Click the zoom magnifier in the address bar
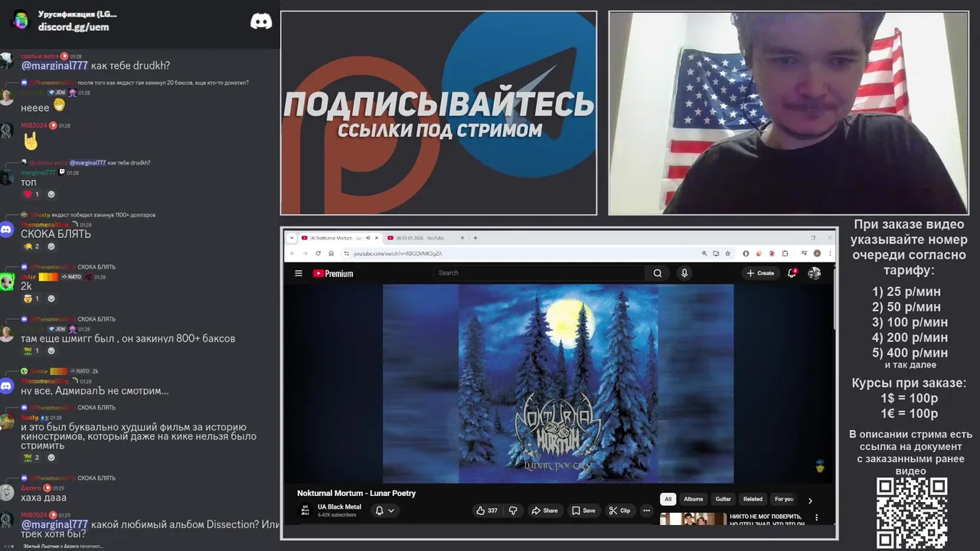This screenshot has width=980, height=551. tap(704, 253)
